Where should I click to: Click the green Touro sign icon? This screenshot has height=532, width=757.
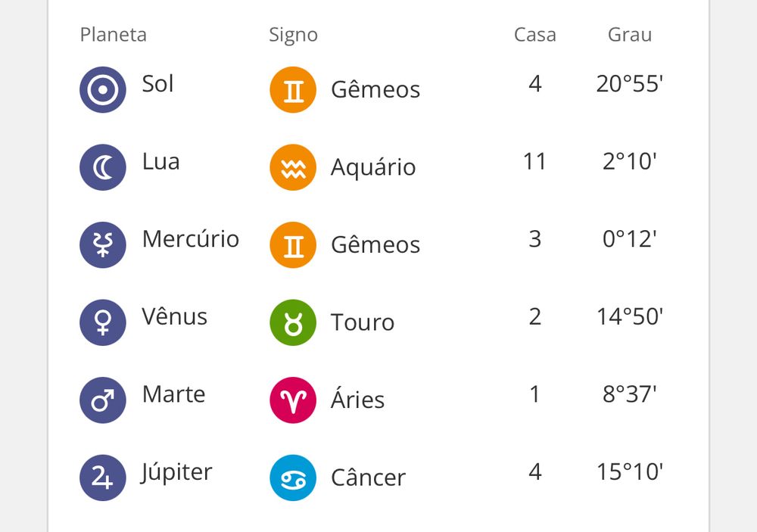pos(293,322)
